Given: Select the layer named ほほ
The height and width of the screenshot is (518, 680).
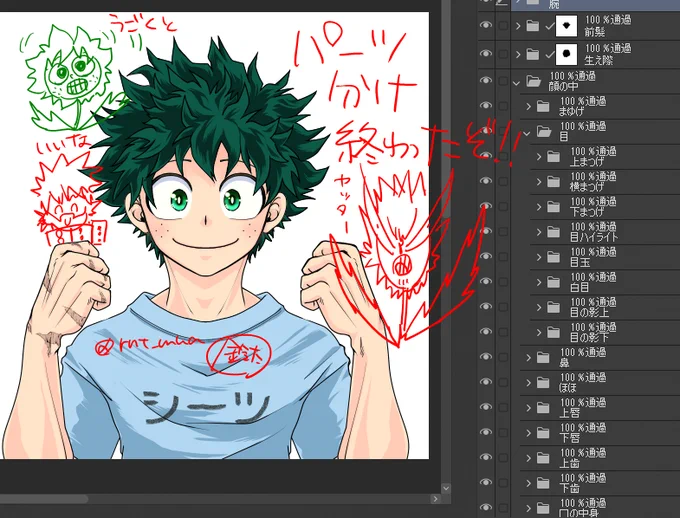Looking at the screenshot, I should [x=568, y=388].
